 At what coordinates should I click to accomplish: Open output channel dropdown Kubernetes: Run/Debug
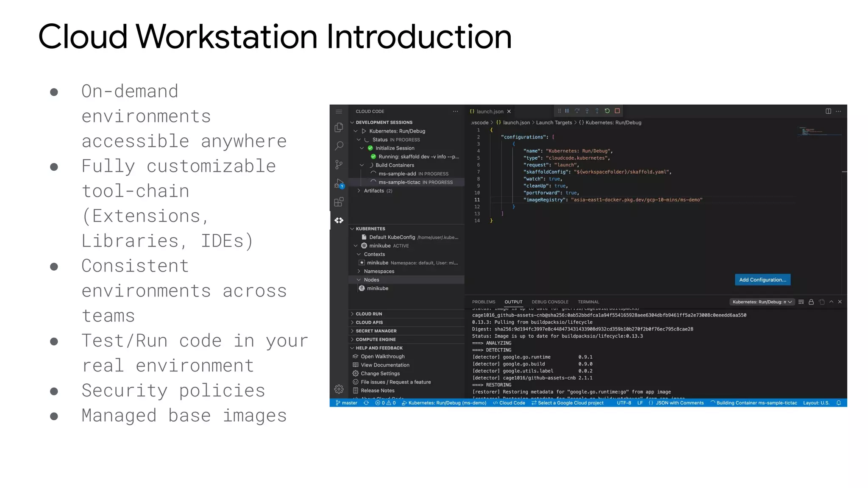762,302
